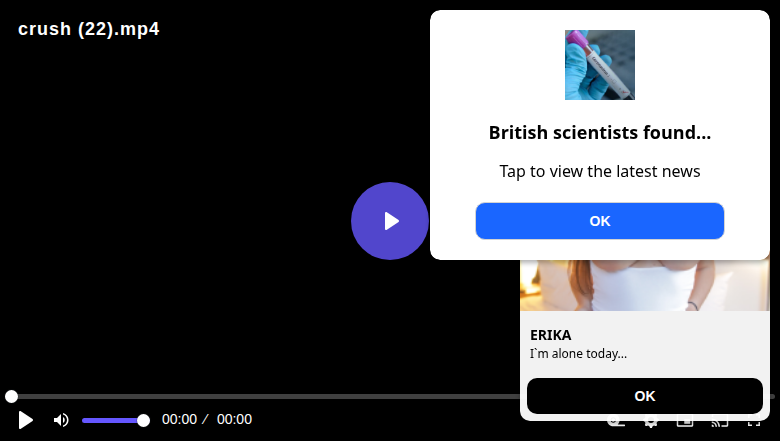The height and width of the screenshot is (441, 780).
Task: Click the cast to device icon
Action: pos(719,424)
